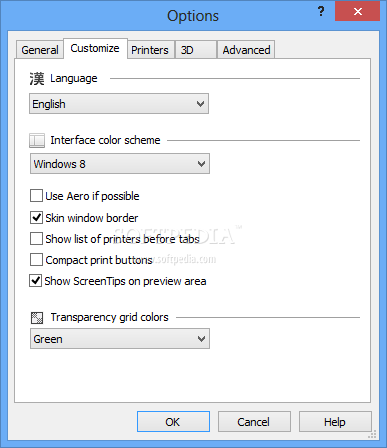
Task: Click the Language section label
Action: pyautogui.click(x=74, y=78)
